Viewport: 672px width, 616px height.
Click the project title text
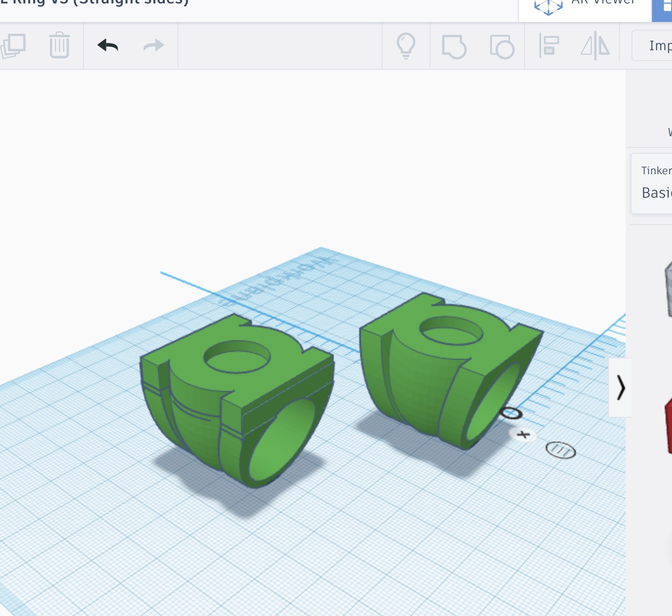[94, 3]
